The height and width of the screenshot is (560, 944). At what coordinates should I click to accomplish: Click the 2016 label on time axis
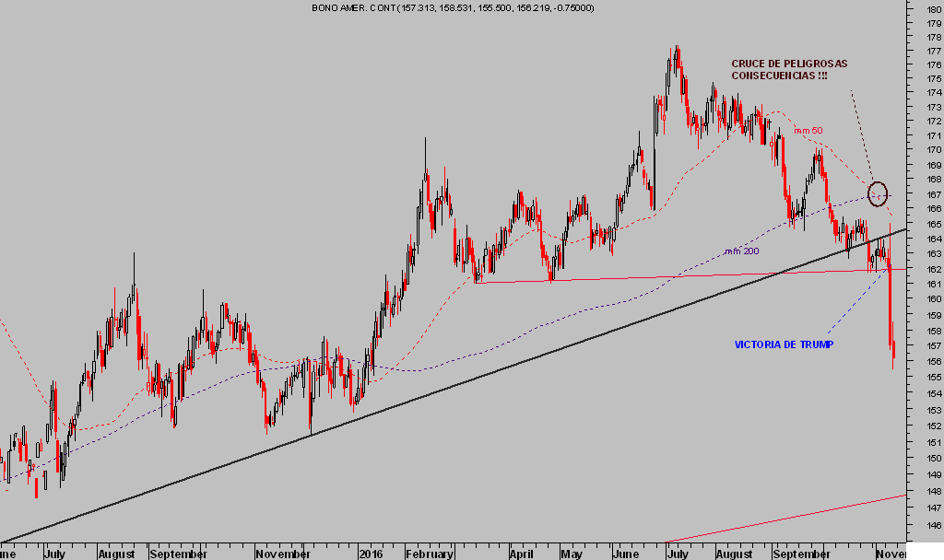pos(371,554)
